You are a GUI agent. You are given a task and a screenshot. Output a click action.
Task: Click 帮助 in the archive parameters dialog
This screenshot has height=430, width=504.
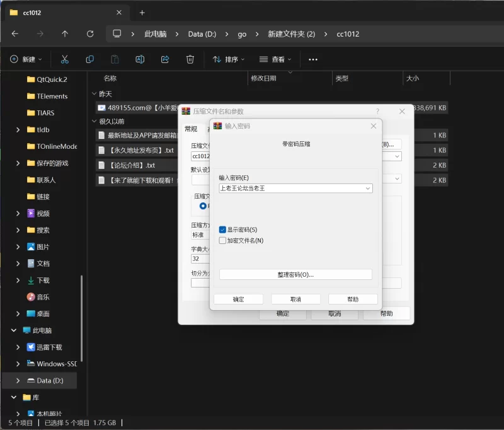(386, 313)
